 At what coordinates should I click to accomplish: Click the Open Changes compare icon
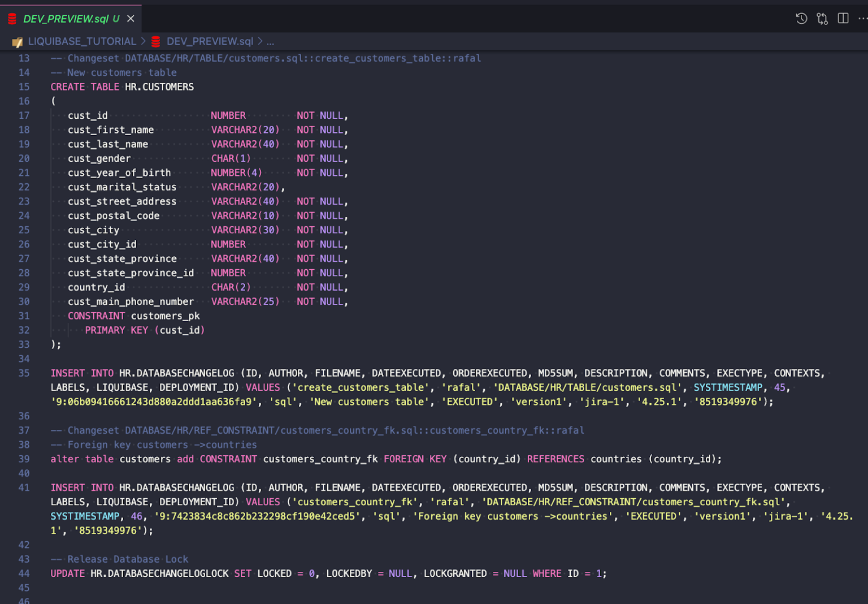click(x=822, y=18)
